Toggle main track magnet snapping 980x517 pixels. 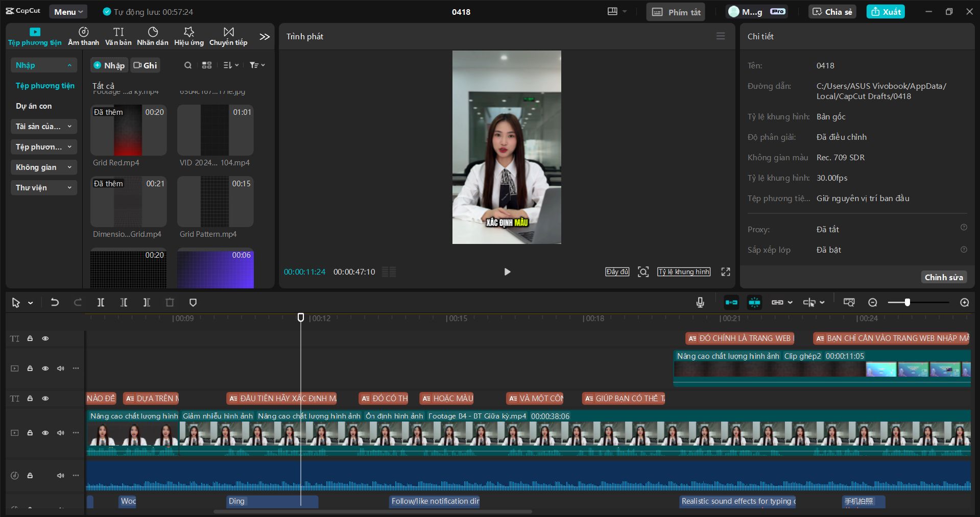(731, 303)
